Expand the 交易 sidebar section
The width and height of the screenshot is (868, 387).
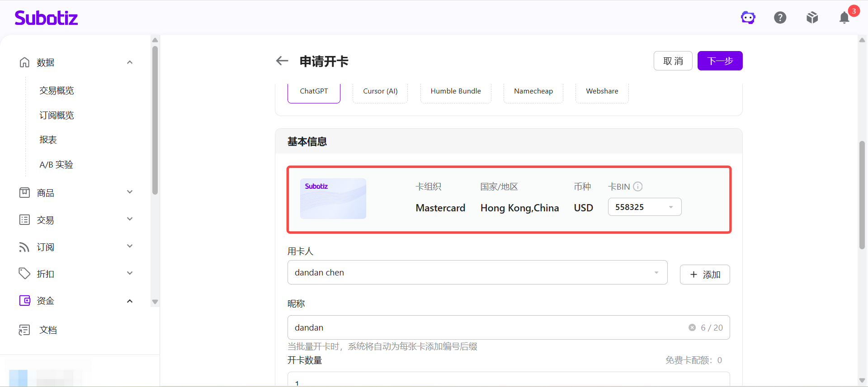(x=130, y=219)
